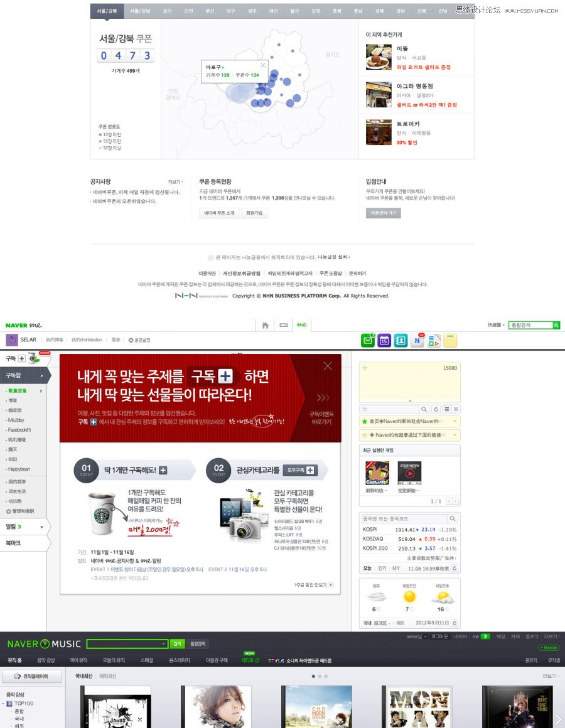Close the red subscription event banner
This screenshot has height=728, width=565.
tap(328, 366)
